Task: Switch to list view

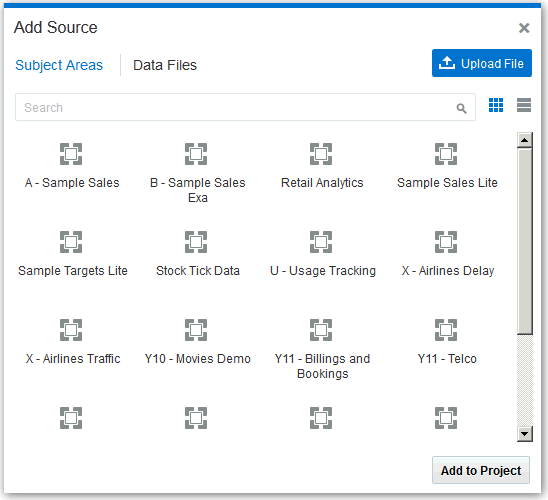Action: [524, 105]
